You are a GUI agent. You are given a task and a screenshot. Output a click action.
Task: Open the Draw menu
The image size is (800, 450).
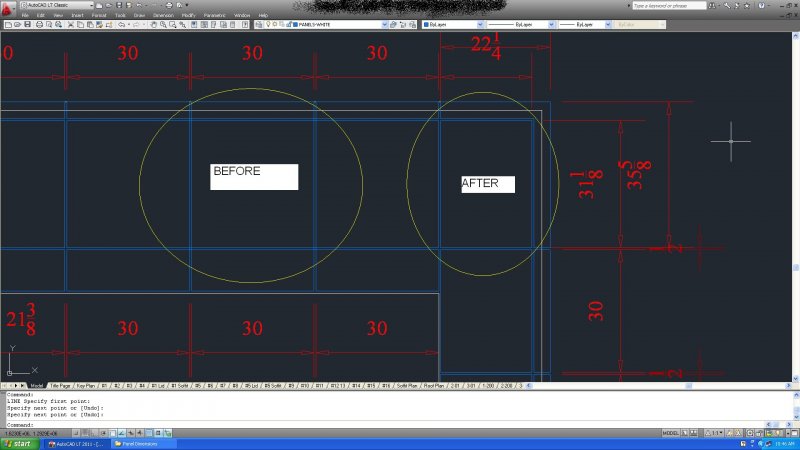139,15
